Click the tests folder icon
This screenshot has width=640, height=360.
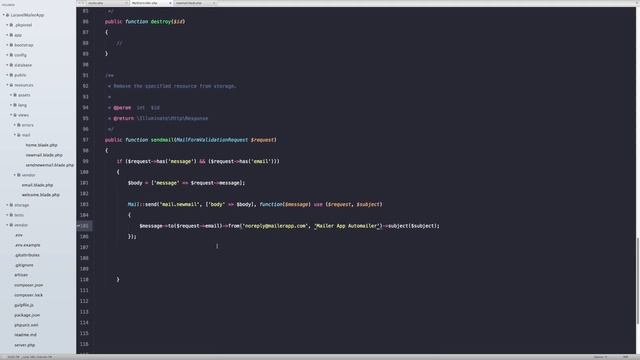click(11, 215)
